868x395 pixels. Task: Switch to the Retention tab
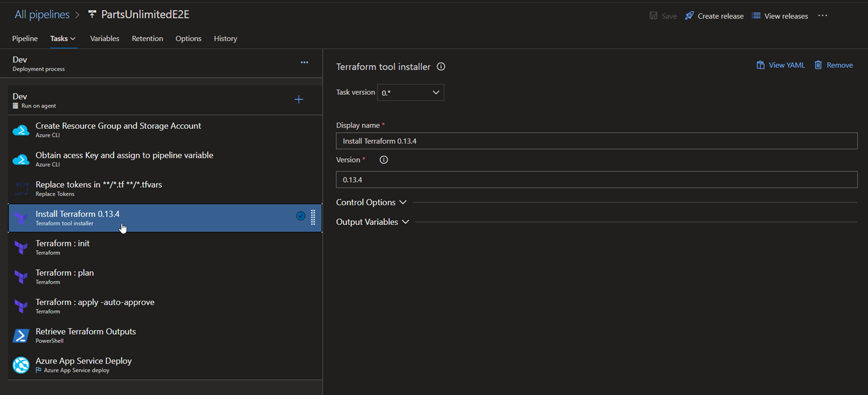[x=148, y=38]
